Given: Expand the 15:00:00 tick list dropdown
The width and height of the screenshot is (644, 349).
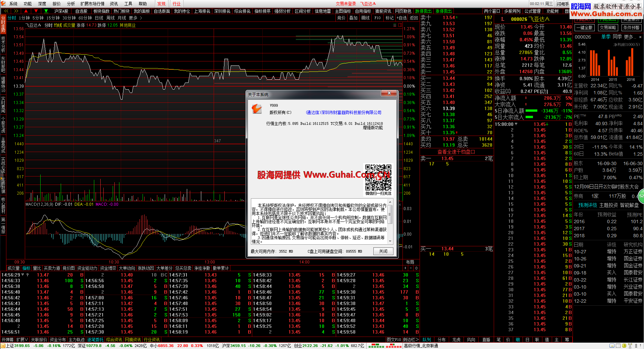Looking at the screenshot, I should coord(516,124).
